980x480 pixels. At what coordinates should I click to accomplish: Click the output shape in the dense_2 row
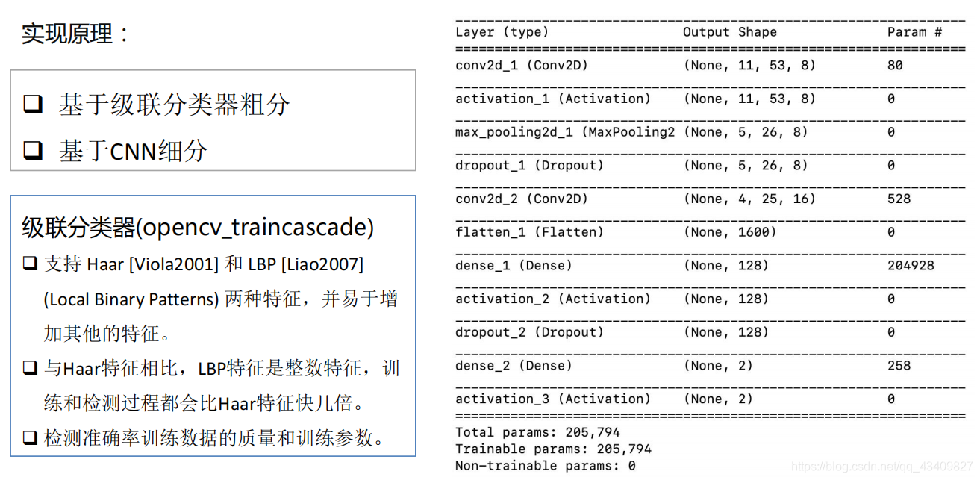point(718,366)
